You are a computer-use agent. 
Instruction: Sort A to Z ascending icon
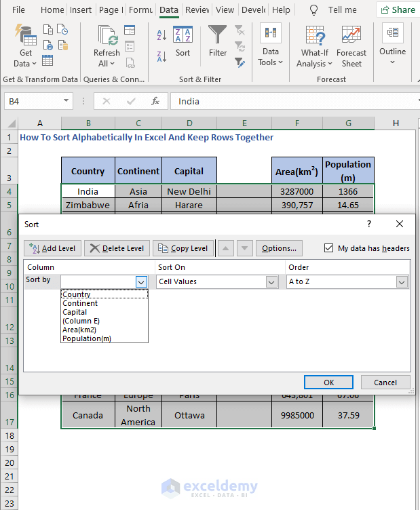pyautogui.click(x=161, y=35)
